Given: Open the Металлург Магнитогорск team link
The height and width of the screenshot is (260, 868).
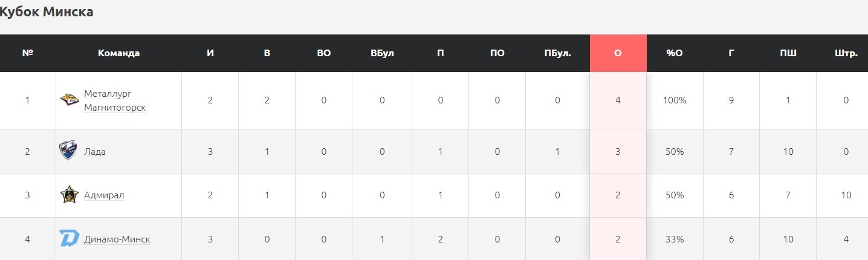Looking at the screenshot, I should [x=115, y=100].
